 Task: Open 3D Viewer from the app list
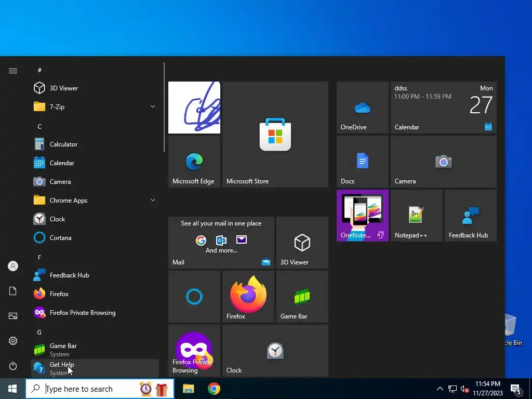click(95, 88)
